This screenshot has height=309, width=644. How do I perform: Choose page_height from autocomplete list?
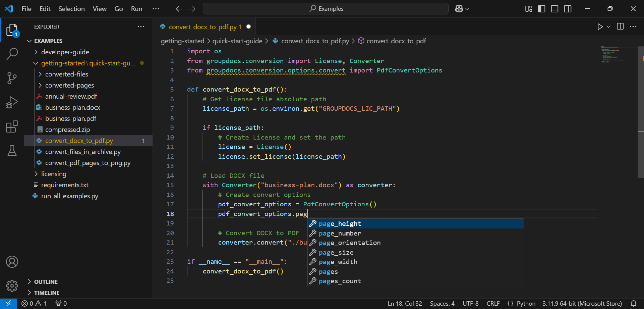coord(416,223)
